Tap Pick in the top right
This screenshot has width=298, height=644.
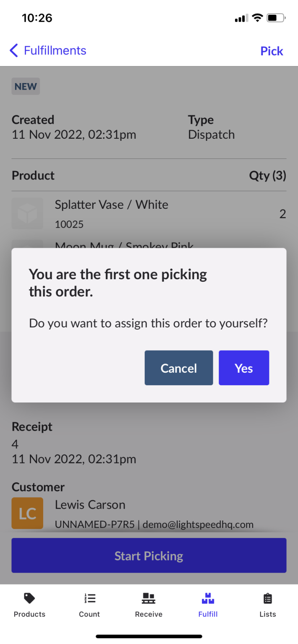coord(272,51)
